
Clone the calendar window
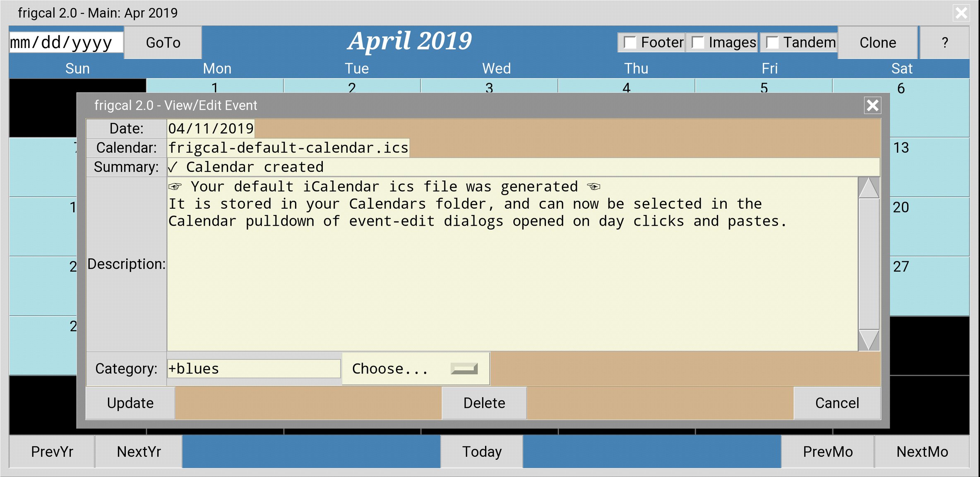(877, 43)
